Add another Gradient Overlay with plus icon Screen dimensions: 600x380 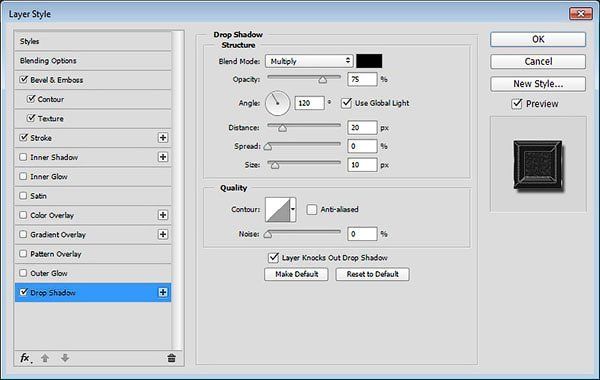(163, 234)
